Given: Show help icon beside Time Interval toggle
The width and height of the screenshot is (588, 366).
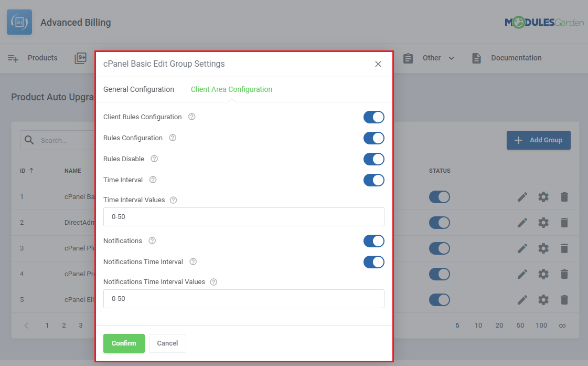Looking at the screenshot, I should [153, 180].
